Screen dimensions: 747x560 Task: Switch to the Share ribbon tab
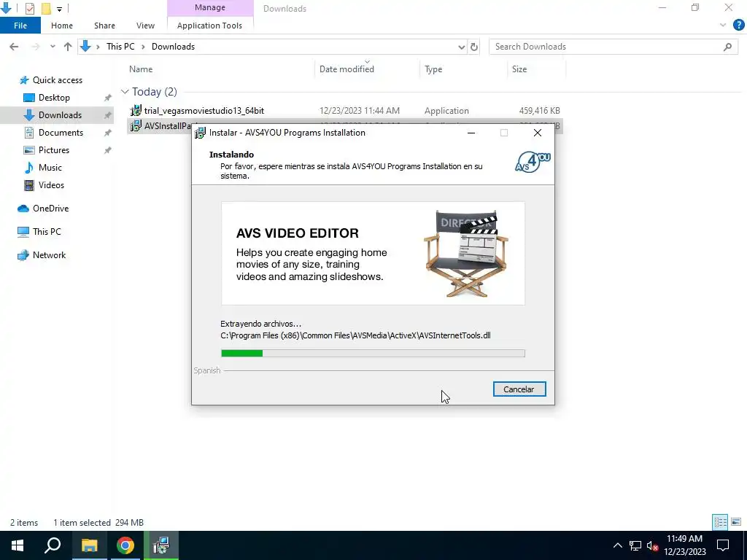tap(105, 26)
